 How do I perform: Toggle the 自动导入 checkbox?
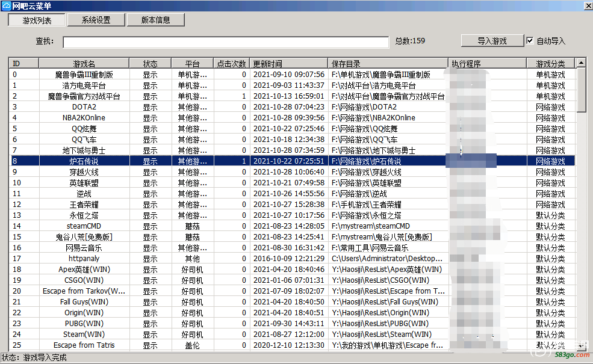pos(530,40)
